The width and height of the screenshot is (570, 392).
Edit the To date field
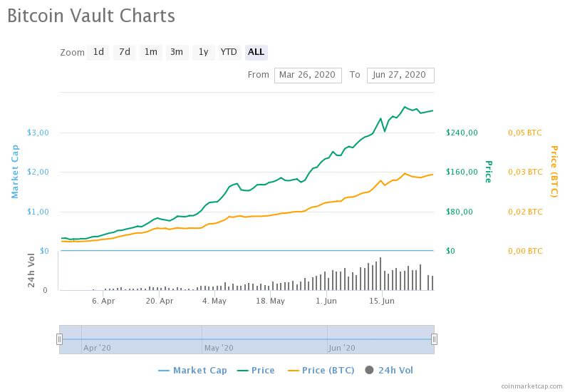(x=400, y=76)
